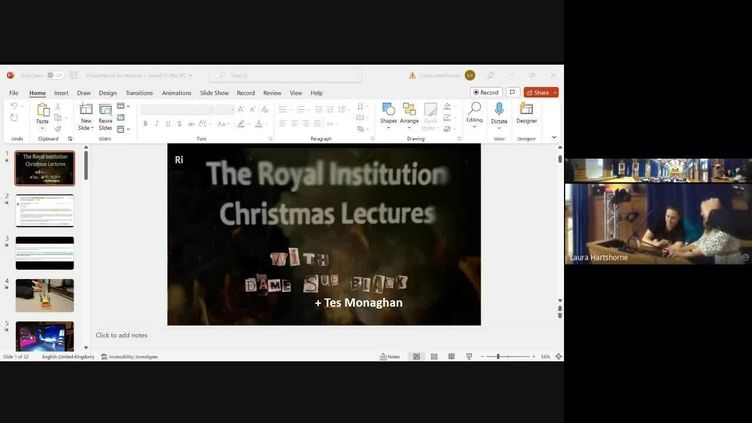Image resolution: width=752 pixels, height=423 pixels.
Task: Adjust the zoom slider handle
Action: pos(498,356)
